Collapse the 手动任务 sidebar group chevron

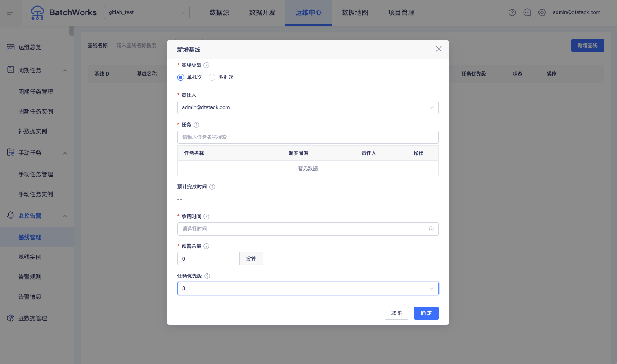click(x=65, y=153)
